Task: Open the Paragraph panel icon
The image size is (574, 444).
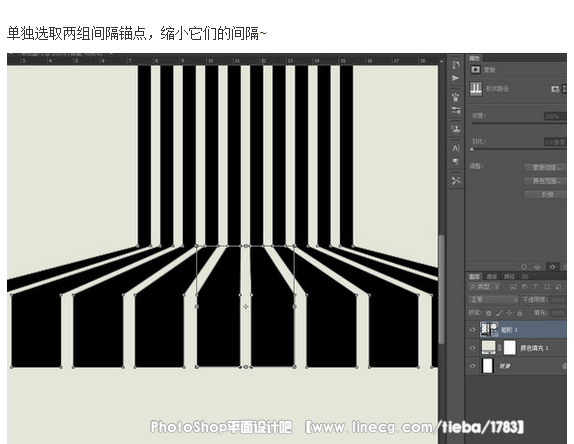Action: (x=455, y=161)
